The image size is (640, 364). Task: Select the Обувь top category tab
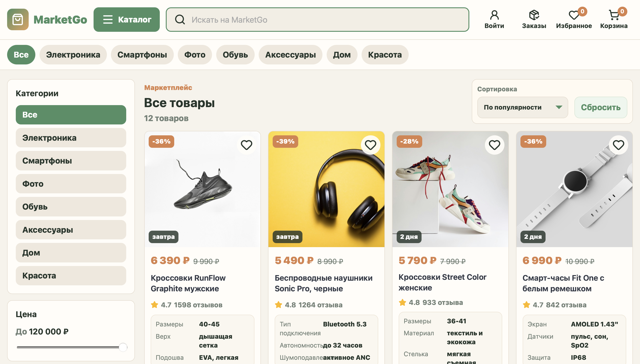(x=235, y=54)
